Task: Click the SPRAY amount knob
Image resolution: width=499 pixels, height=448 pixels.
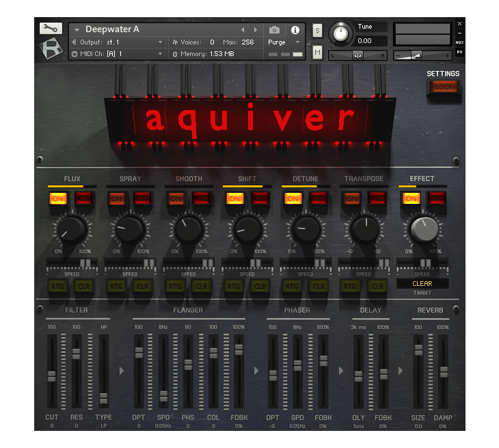Action: point(129,230)
